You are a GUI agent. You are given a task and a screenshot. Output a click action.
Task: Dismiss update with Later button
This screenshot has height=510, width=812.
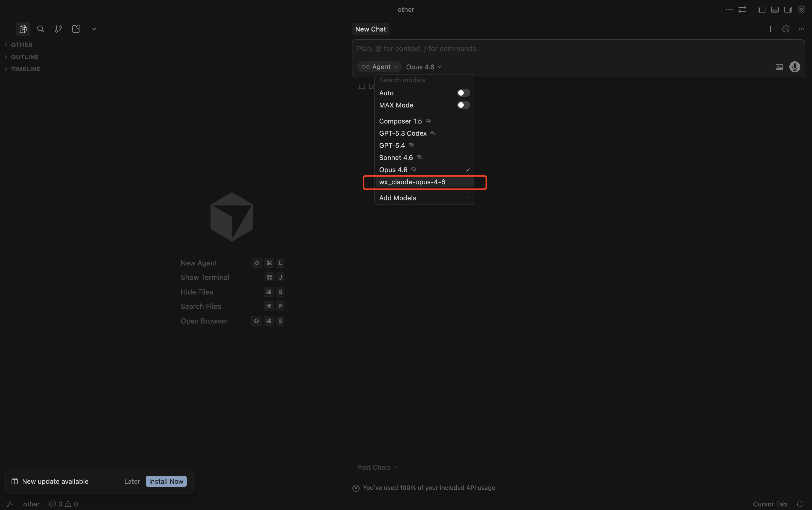(132, 481)
